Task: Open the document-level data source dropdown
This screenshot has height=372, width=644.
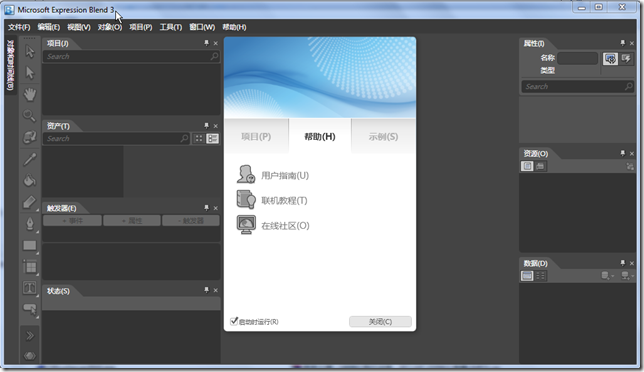Action: tap(627, 276)
